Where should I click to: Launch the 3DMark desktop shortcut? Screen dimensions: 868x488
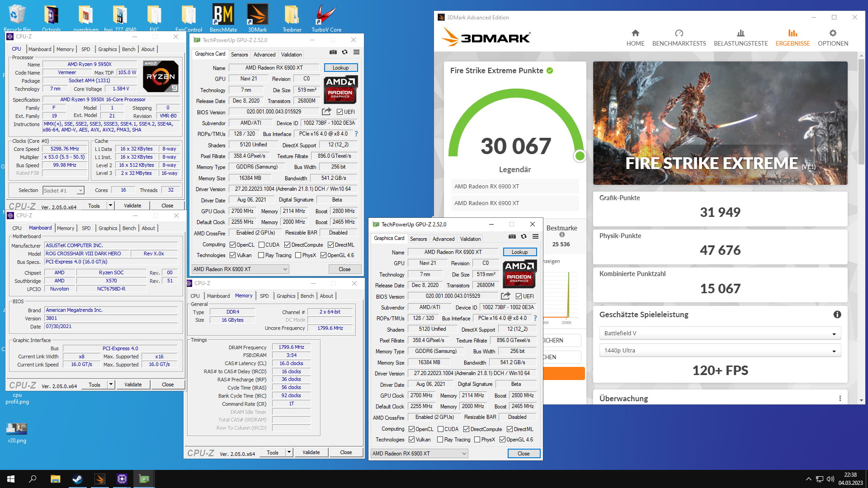click(257, 18)
